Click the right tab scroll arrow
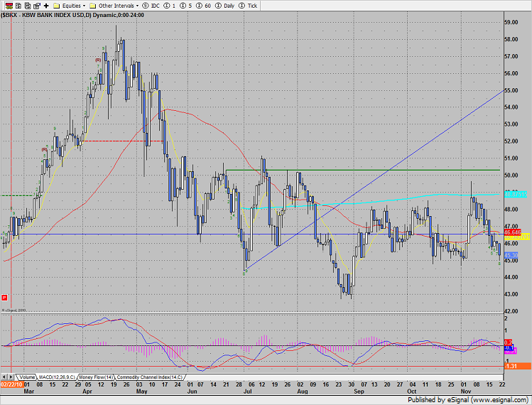532x405 pixels. click(11, 377)
